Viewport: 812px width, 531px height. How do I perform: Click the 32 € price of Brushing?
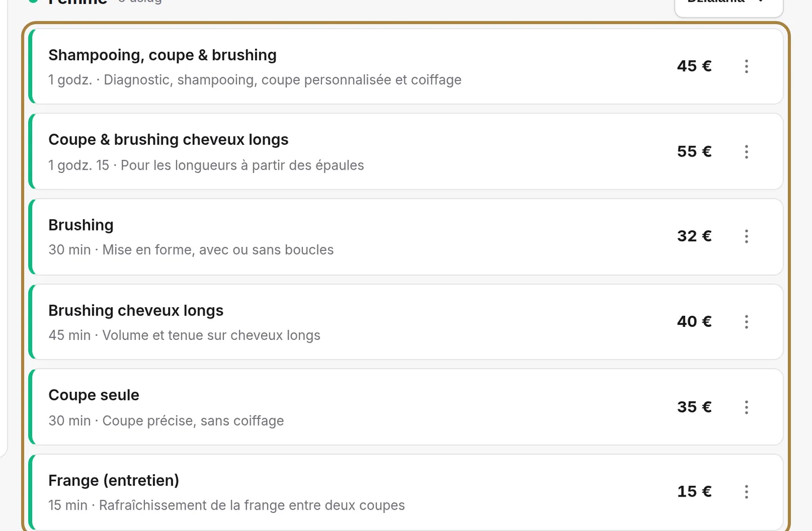pyautogui.click(x=694, y=236)
